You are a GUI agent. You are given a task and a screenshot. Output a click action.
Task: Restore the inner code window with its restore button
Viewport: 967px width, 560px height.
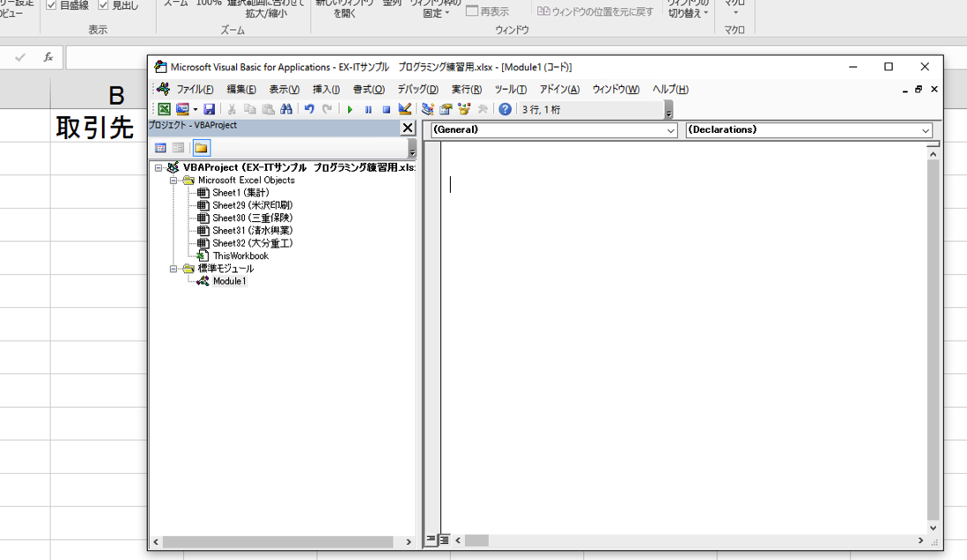click(x=919, y=90)
